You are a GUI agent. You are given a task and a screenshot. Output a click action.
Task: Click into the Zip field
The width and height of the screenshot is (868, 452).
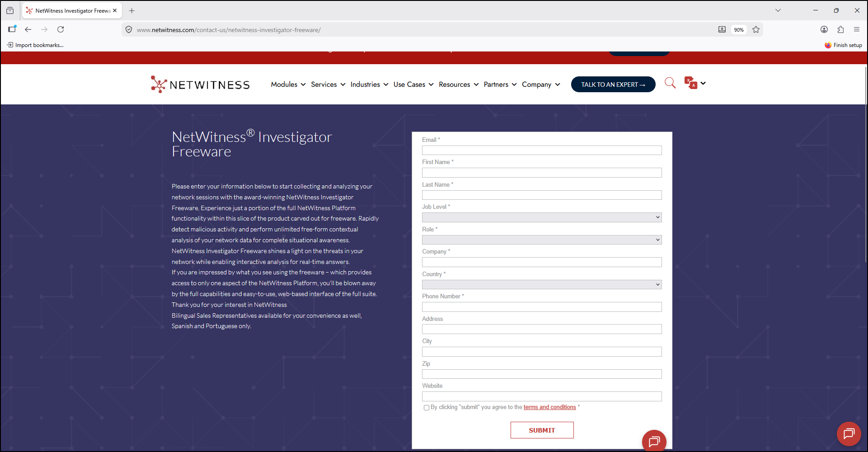[x=542, y=374]
